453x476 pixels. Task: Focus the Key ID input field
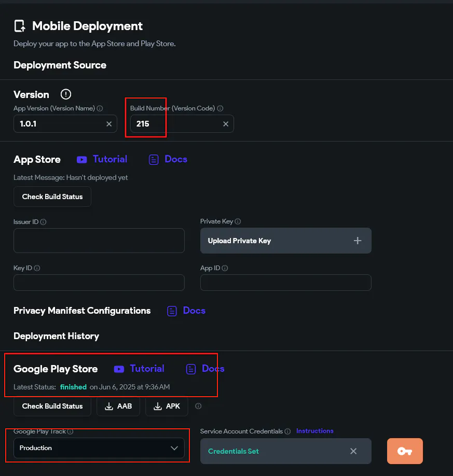click(x=99, y=283)
